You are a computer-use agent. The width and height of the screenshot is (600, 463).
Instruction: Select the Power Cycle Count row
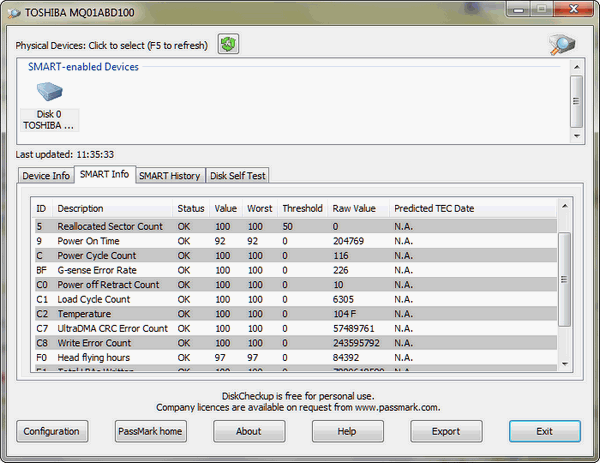pos(295,255)
